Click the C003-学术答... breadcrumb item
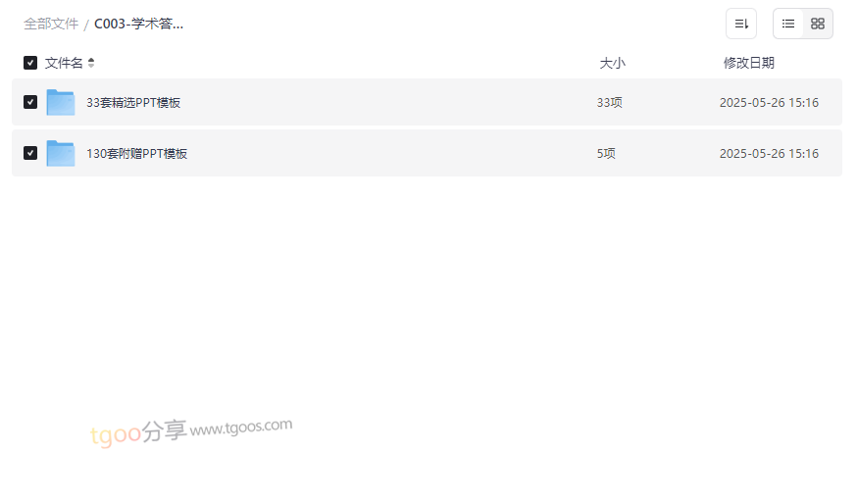The height and width of the screenshot is (504, 857). [x=138, y=24]
